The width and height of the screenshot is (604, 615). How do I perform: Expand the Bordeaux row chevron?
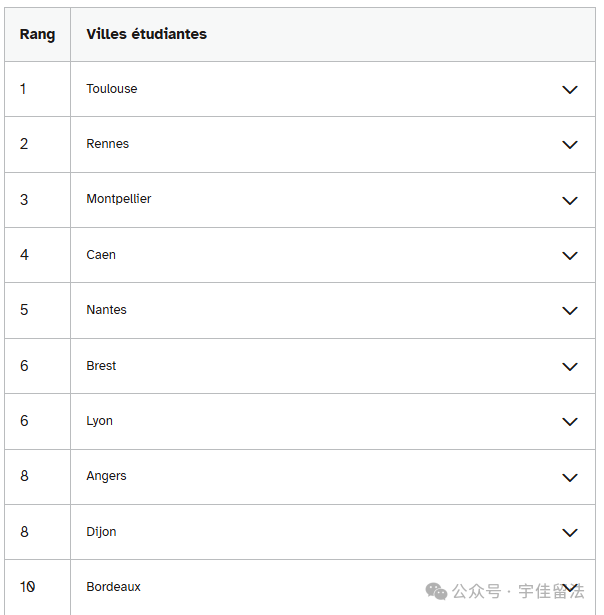coord(569,588)
